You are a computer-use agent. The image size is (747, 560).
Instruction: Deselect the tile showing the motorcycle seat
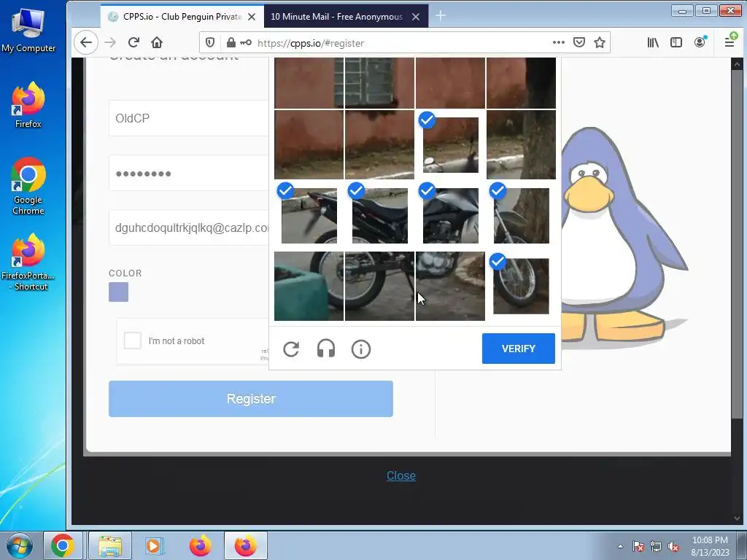point(379,216)
